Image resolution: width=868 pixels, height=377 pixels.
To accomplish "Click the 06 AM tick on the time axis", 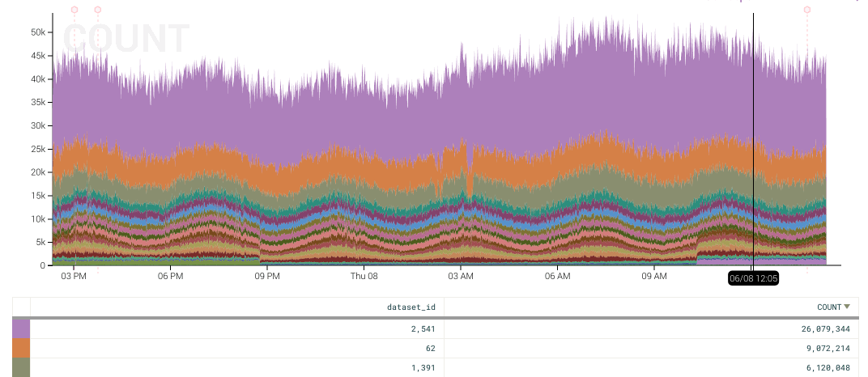I will (x=557, y=276).
